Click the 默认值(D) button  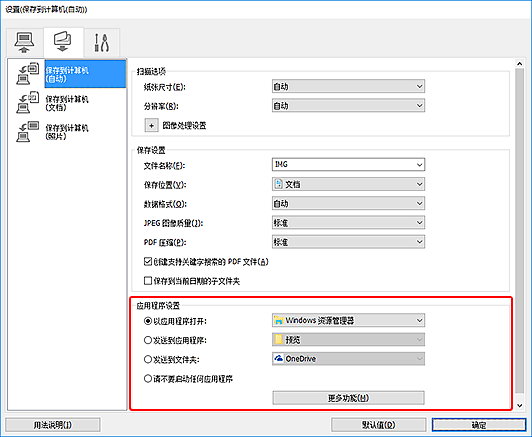coord(379,425)
